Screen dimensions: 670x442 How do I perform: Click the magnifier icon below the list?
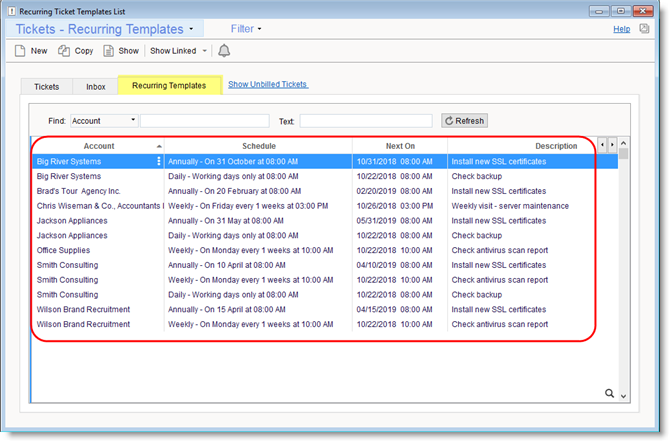[609, 394]
